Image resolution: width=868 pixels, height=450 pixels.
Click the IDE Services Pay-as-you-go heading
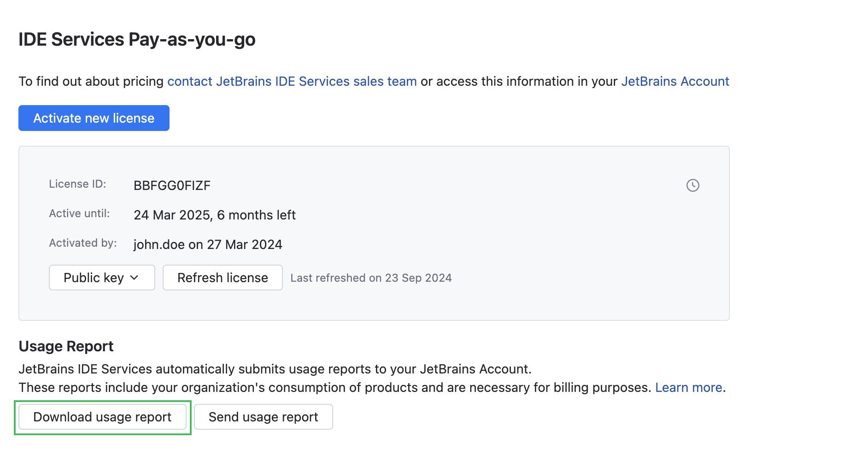136,39
